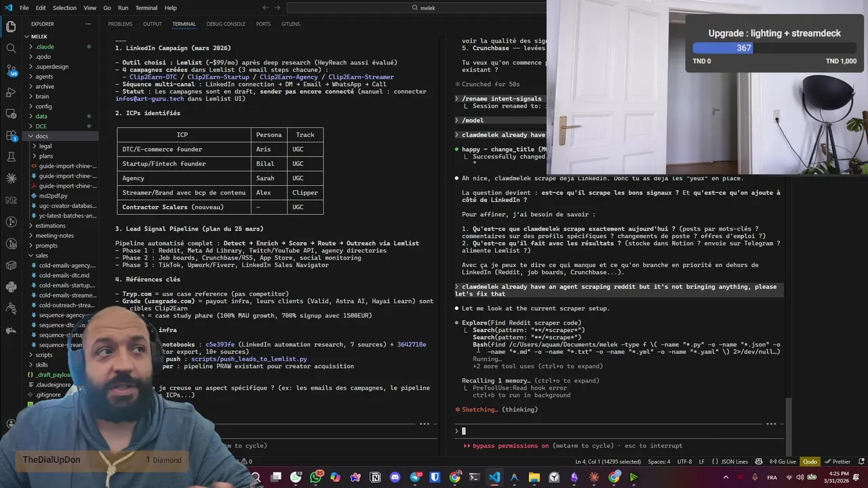Click the Spaces: 4 indentation setting
Image resolution: width=868 pixels, height=488 pixels.
point(658,462)
